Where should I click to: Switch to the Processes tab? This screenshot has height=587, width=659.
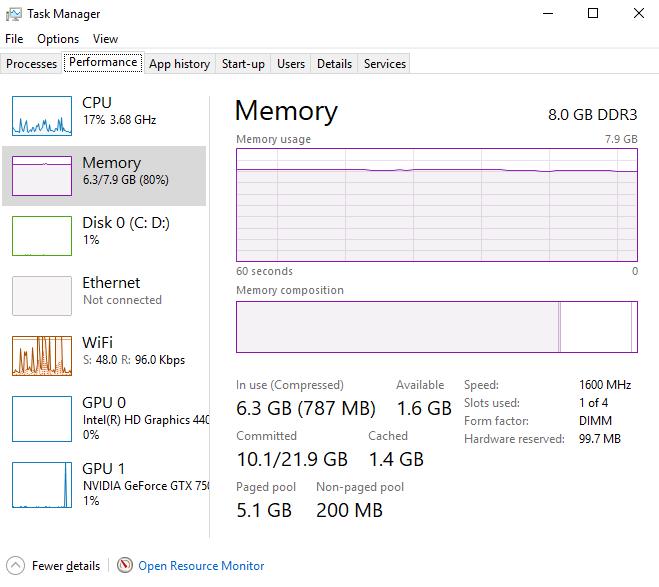(x=32, y=64)
